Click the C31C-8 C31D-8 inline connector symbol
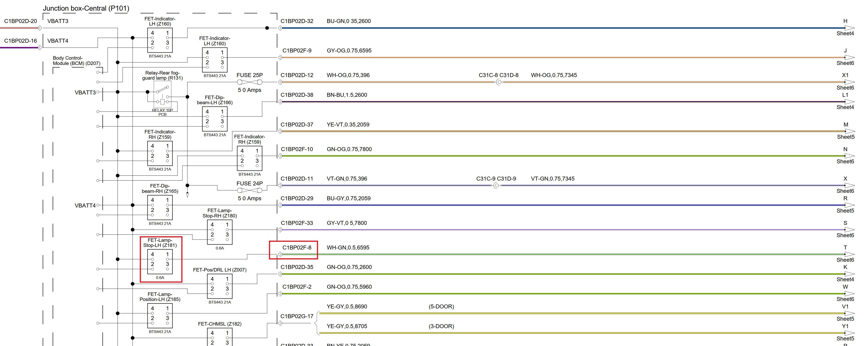868x346 pixels. click(x=499, y=82)
